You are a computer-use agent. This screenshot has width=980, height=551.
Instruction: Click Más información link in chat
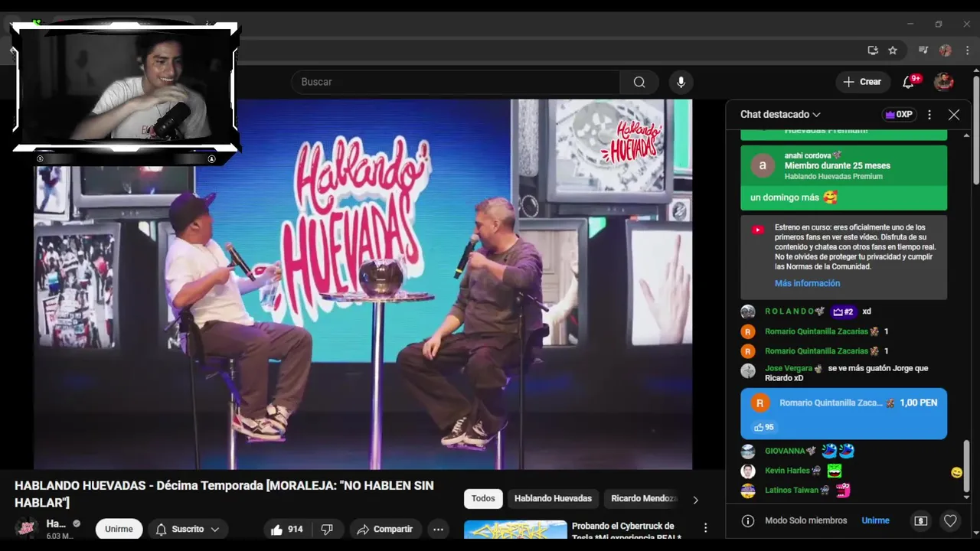(807, 283)
